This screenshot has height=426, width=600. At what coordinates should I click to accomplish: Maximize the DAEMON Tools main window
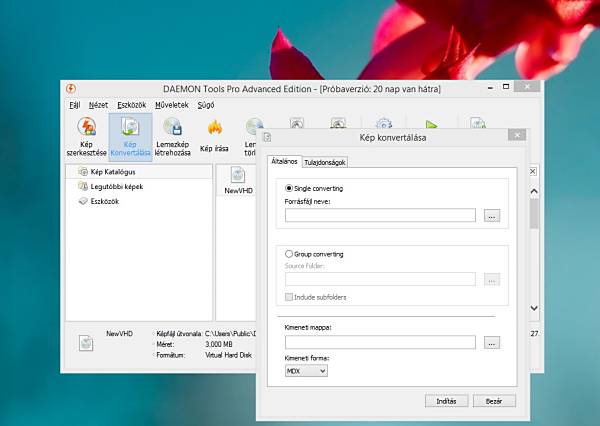506,87
